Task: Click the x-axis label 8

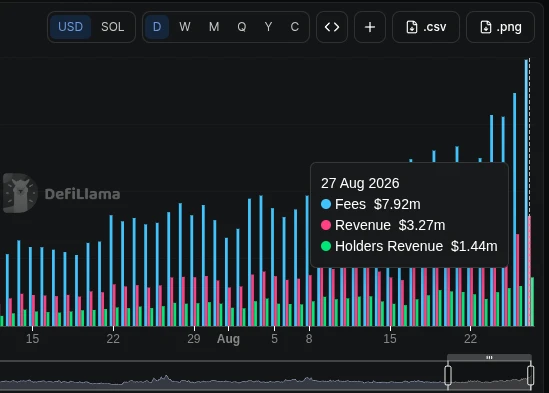Action: [x=309, y=339]
